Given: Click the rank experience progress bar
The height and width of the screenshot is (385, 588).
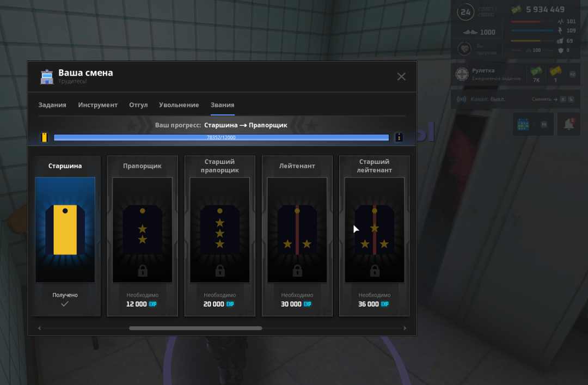Looking at the screenshot, I should pos(221,138).
